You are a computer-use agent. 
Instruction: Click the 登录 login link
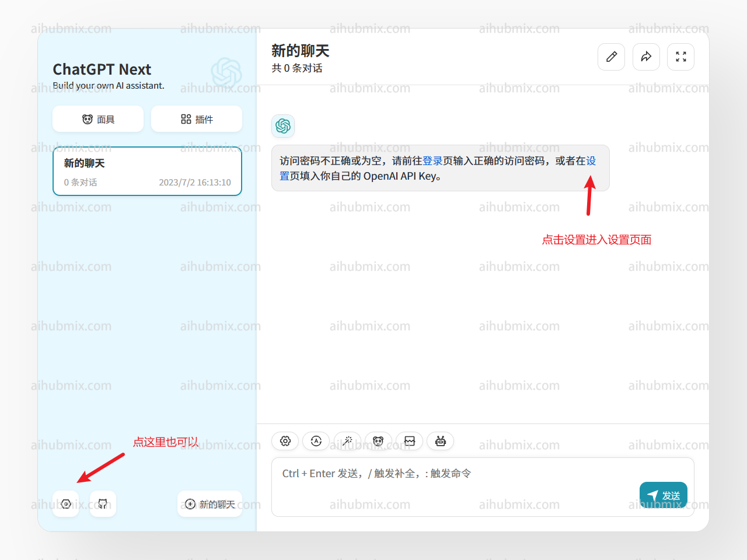click(x=432, y=161)
